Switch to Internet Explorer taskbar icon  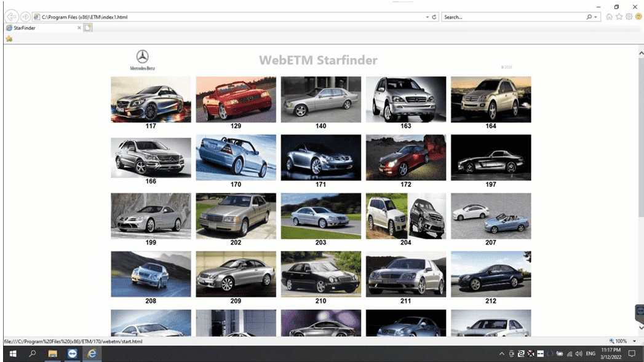[92, 353]
